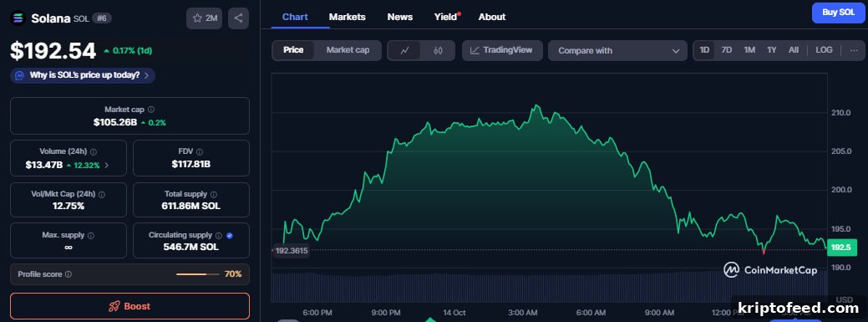868x322 pixels.
Task: Open TradingView chart mode
Action: pos(502,50)
